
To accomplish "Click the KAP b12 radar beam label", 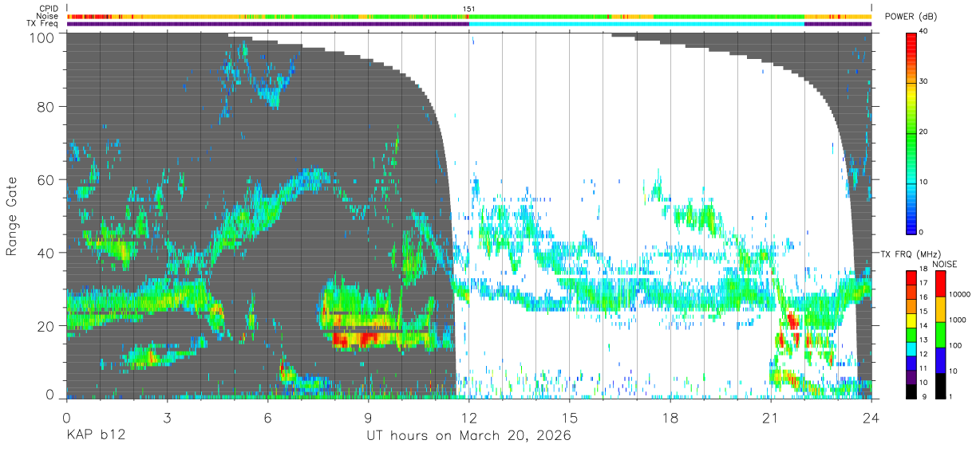I will (x=95, y=436).
